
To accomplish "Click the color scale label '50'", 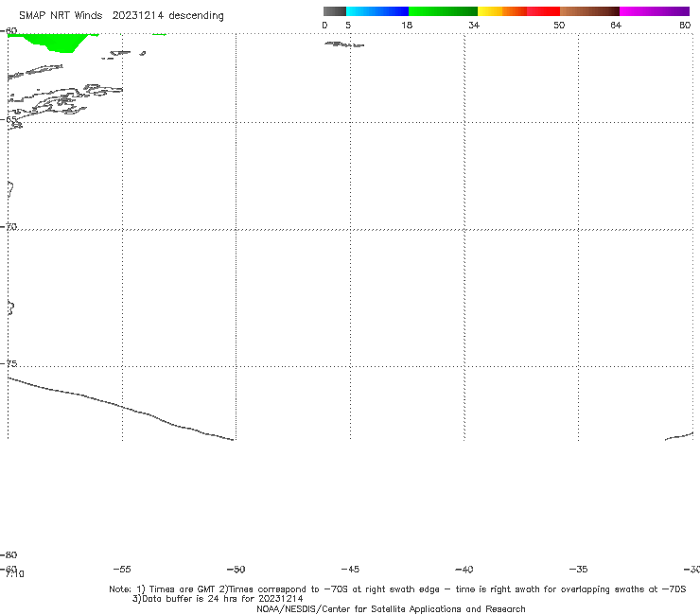I will pyautogui.click(x=559, y=25).
